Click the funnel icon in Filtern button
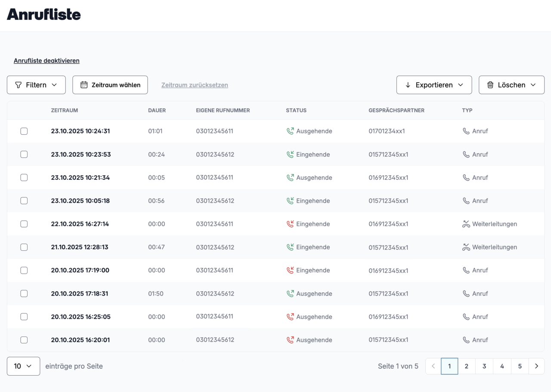The image size is (551, 392). 18,85
